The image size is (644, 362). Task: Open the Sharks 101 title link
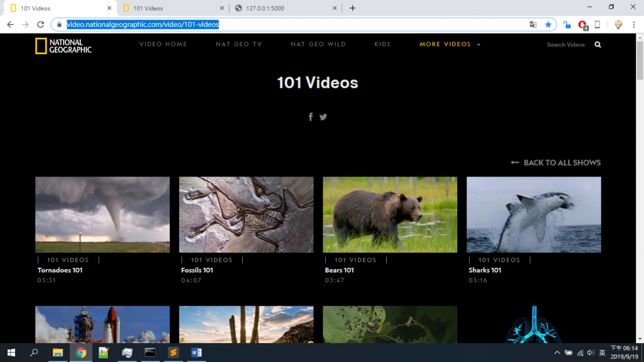click(485, 270)
